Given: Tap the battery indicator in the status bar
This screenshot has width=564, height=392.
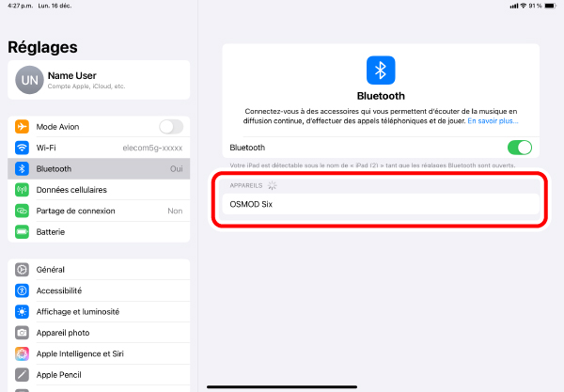Looking at the screenshot, I should (x=550, y=6).
